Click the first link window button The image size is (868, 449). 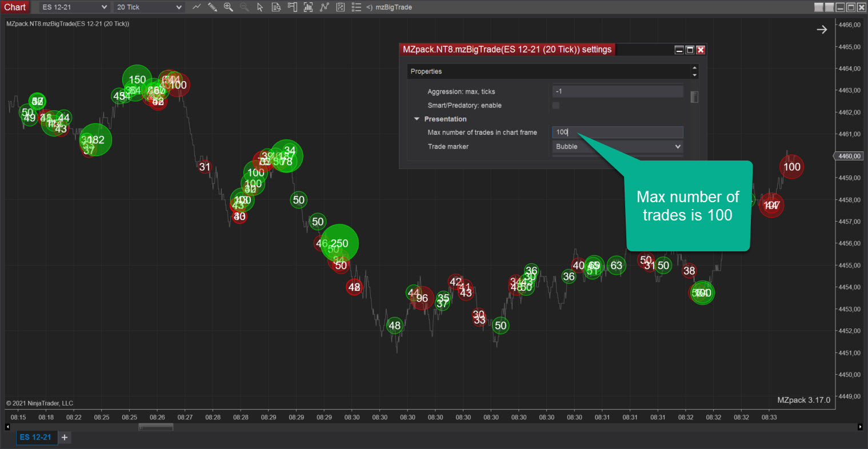819,7
